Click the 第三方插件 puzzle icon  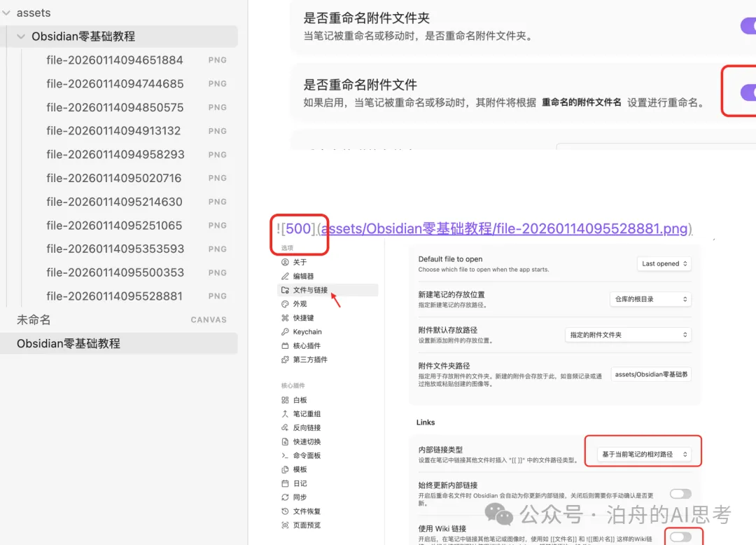point(285,360)
